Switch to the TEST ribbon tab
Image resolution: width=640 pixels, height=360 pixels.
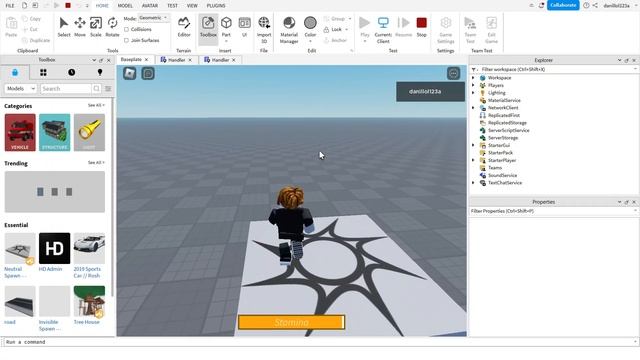pos(172,6)
